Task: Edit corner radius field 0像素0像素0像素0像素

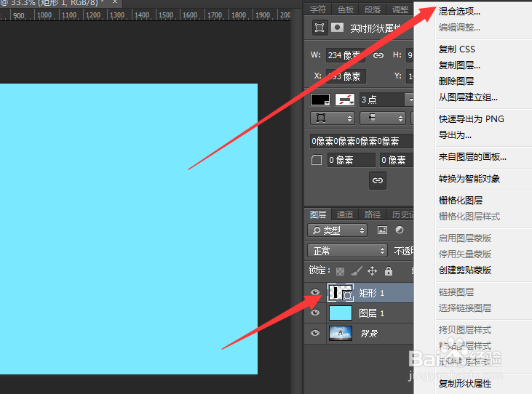Action: pyautogui.click(x=362, y=141)
